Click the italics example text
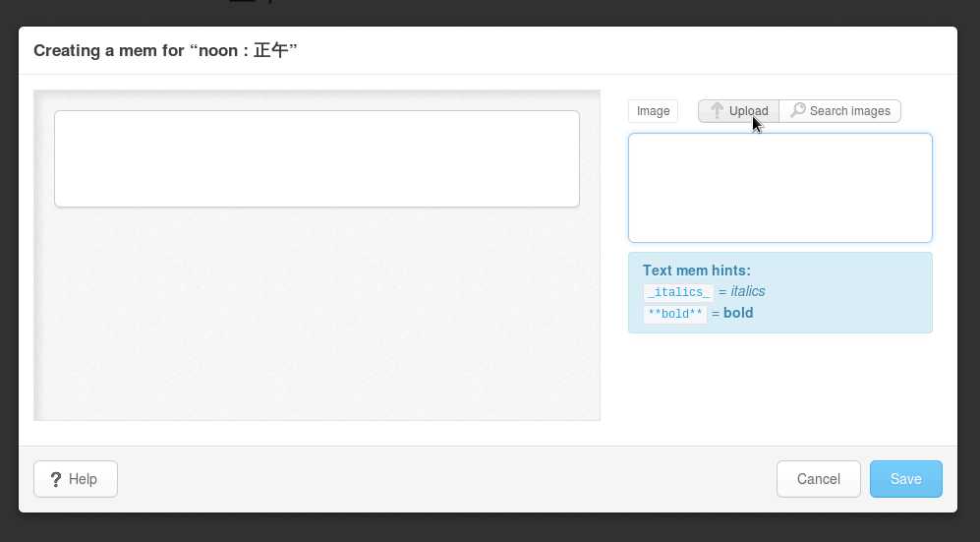 747,291
